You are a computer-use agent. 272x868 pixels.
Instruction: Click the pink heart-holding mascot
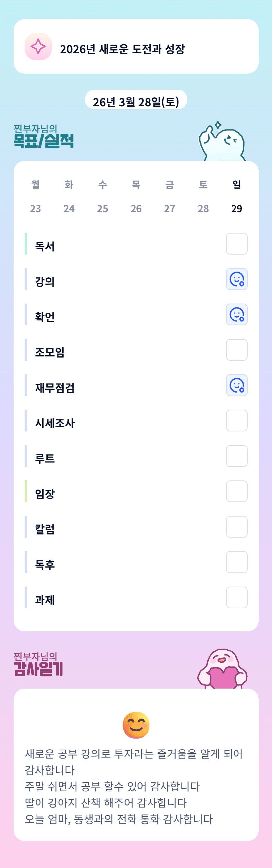pyautogui.click(x=222, y=670)
